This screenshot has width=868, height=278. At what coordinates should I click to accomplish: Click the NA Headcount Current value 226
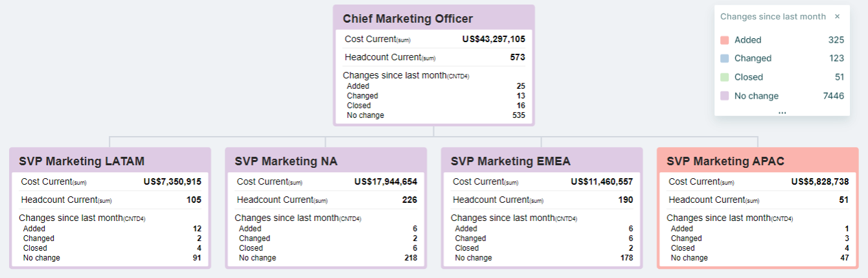click(x=409, y=200)
